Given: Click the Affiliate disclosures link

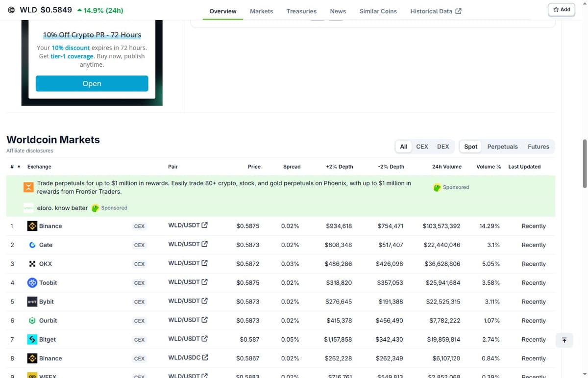Looking at the screenshot, I should (30, 151).
